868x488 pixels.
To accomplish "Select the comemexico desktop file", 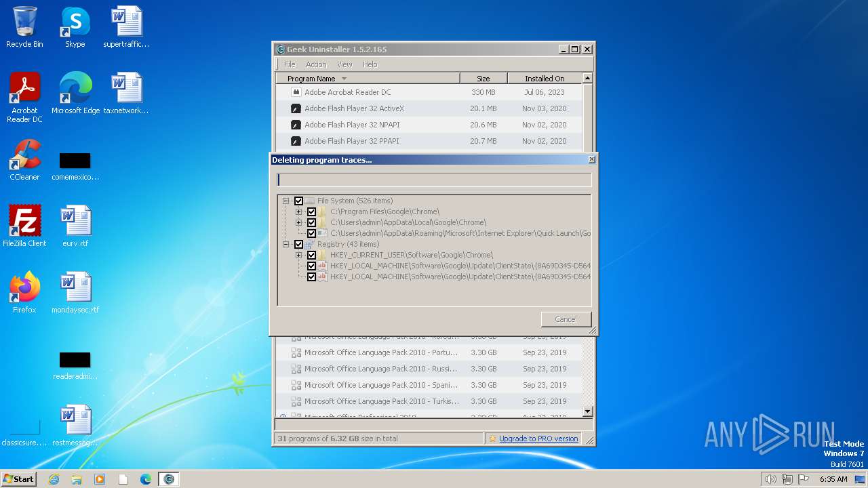I will pos(75,167).
